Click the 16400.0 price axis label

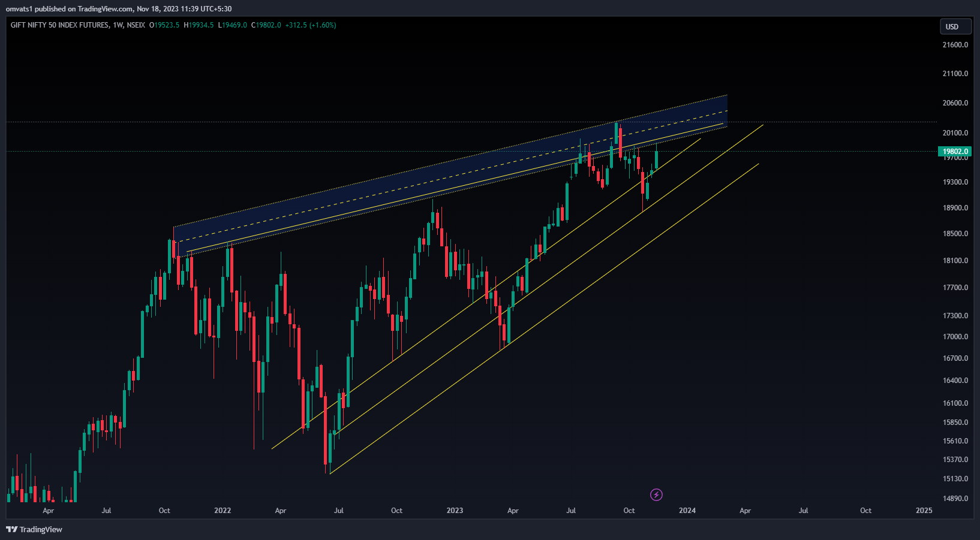click(955, 381)
